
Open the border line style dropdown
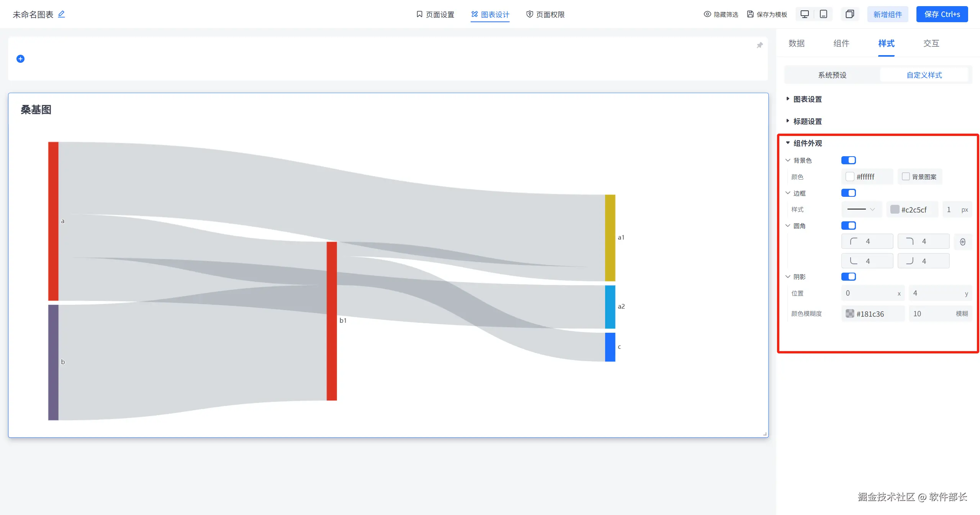[x=861, y=209]
